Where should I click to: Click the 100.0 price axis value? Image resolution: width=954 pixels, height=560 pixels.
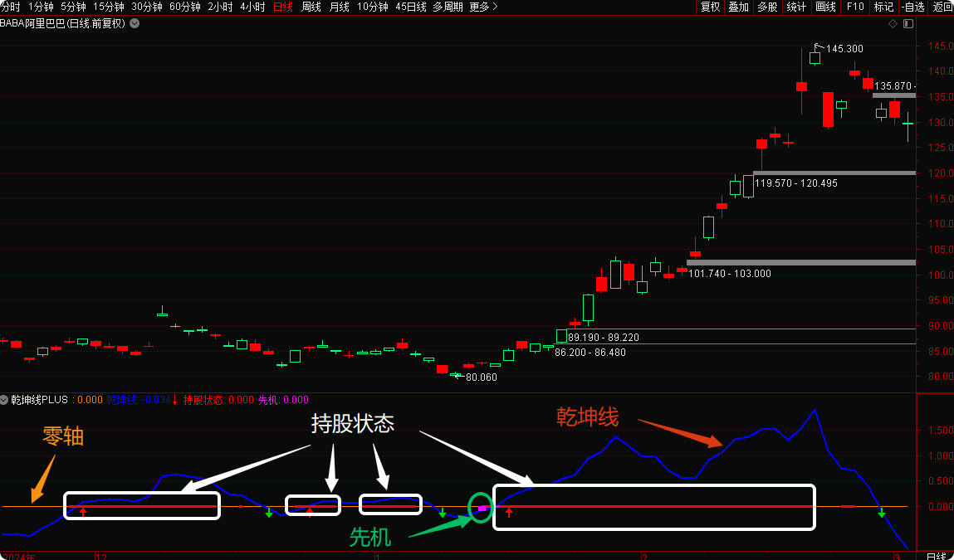(x=941, y=275)
